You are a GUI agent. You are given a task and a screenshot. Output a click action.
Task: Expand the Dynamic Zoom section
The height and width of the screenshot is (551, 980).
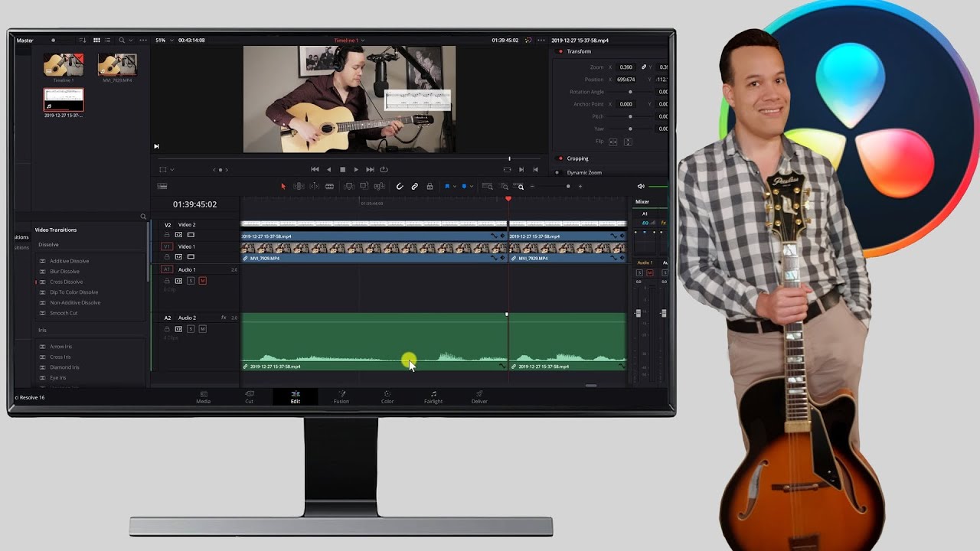(584, 173)
